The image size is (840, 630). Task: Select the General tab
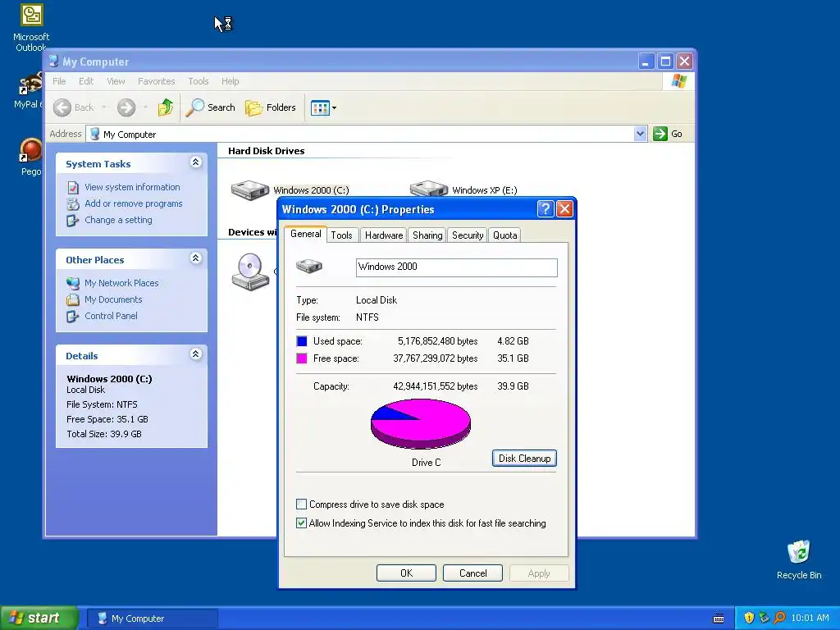[x=305, y=234]
